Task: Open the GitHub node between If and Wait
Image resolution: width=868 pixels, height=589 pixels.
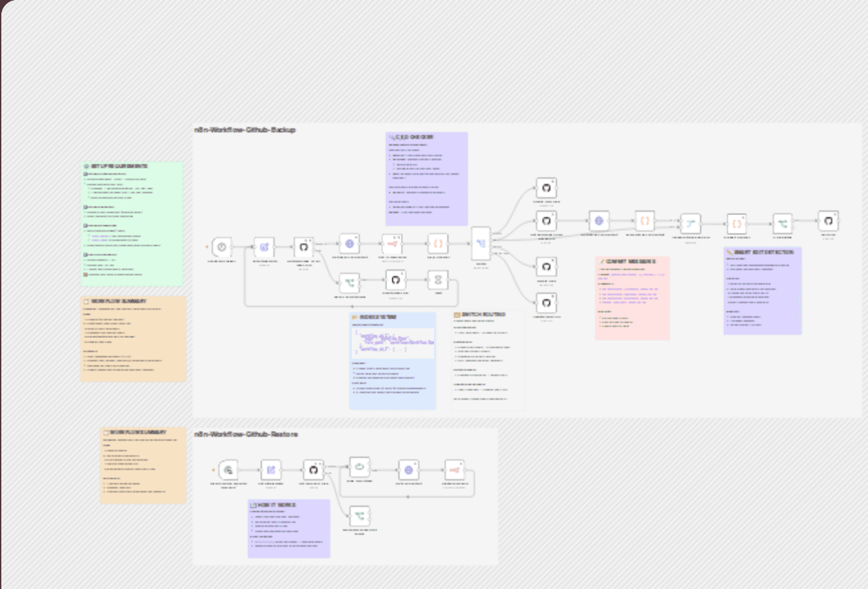Action: 396,280
